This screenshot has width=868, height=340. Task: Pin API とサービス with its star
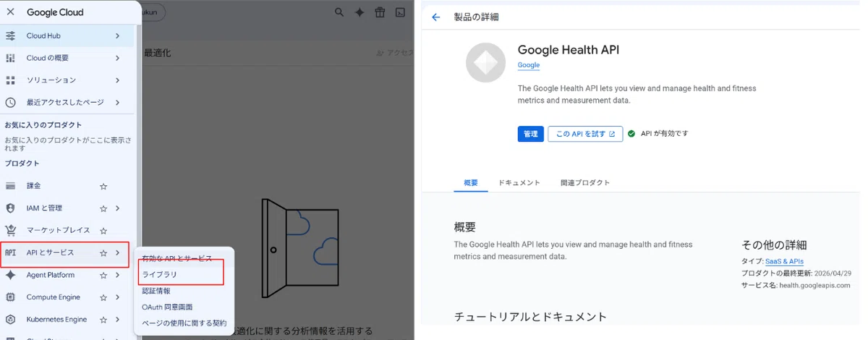pos(103,253)
